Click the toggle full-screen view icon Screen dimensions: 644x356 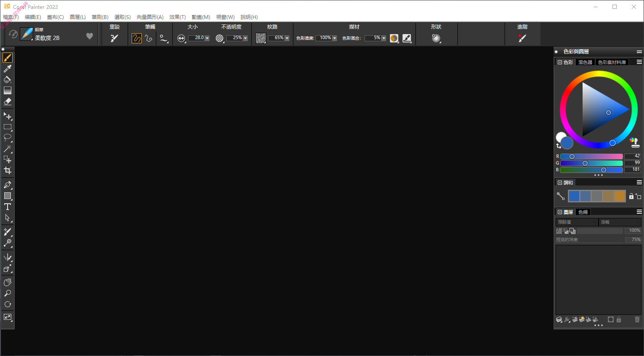click(8, 317)
